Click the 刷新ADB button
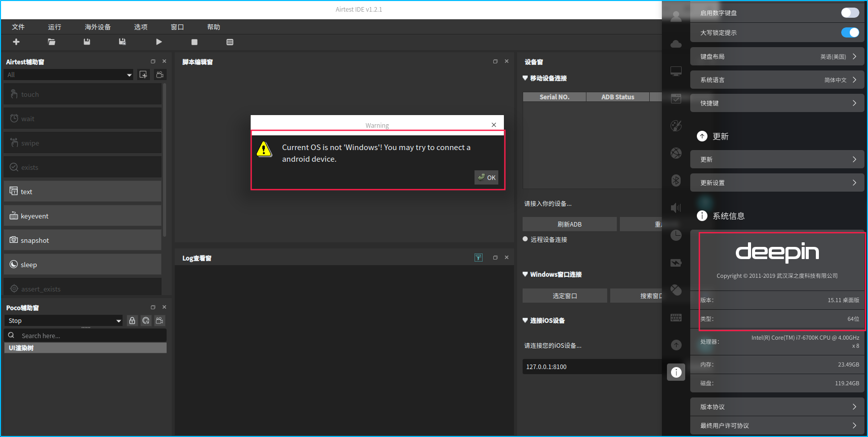Viewport: 868px width, 437px height. point(570,224)
